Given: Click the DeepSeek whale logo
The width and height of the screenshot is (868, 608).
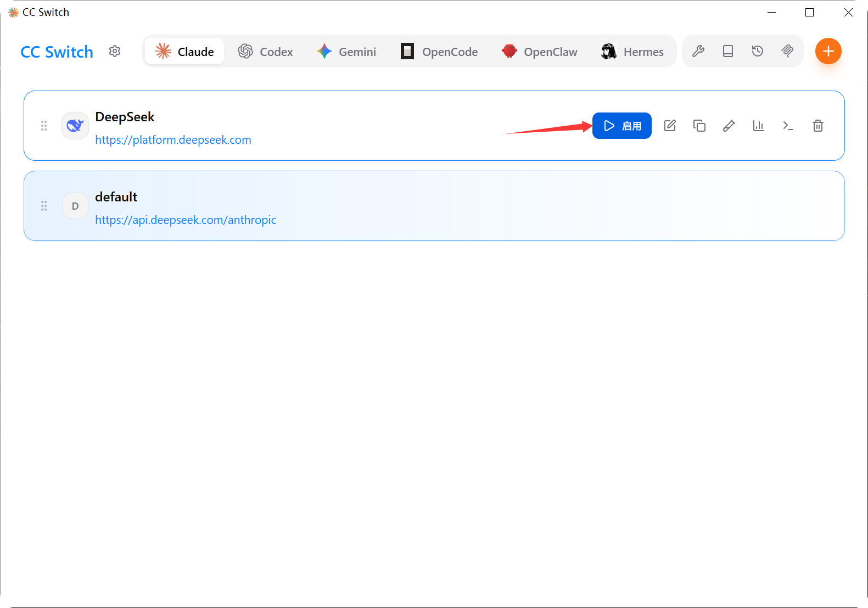Looking at the screenshot, I should (x=75, y=126).
